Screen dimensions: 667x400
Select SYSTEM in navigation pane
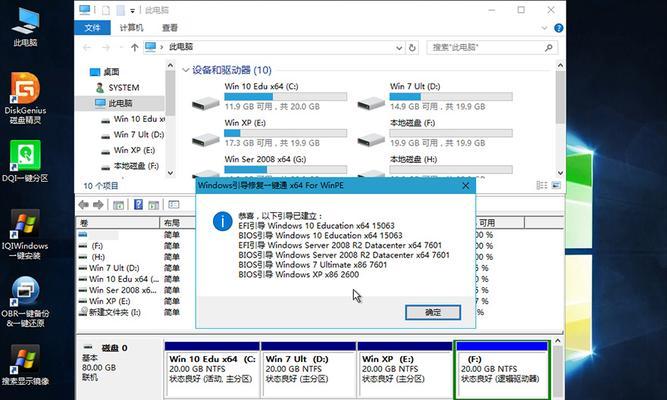(117, 88)
